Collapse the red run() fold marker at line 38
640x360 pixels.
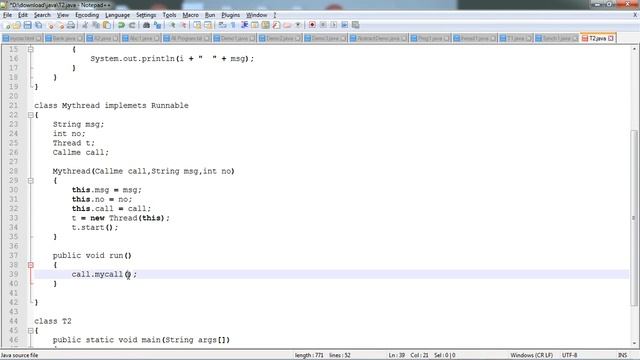[31, 265]
